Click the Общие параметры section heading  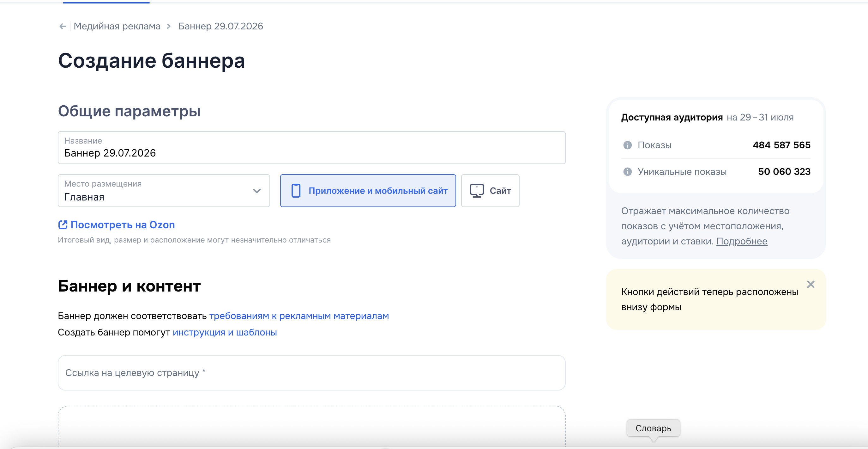[129, 111]
